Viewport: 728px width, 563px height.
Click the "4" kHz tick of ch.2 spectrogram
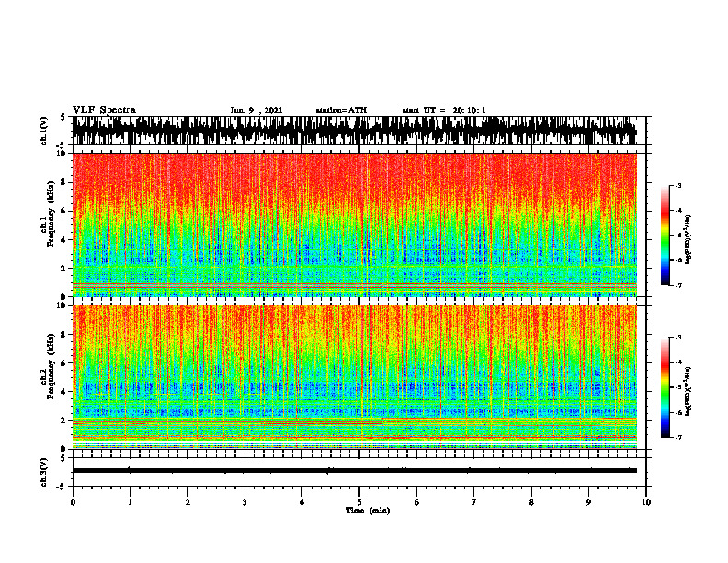coord(63,392)
